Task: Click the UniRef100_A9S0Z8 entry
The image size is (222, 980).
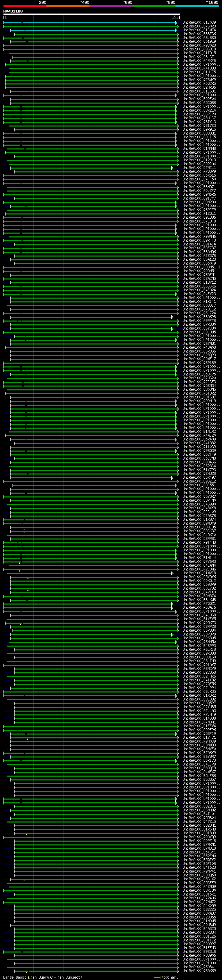Action: click(199, 45)
